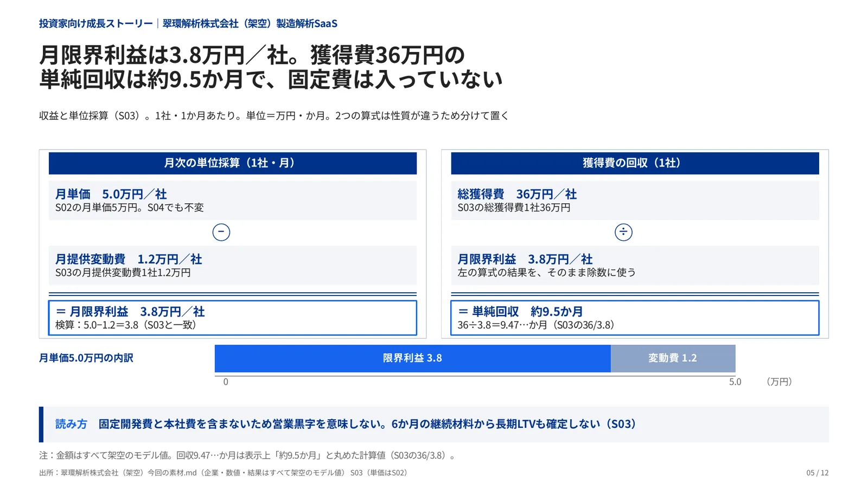Click the source line starting '出所：'
This screenshot has width=868, height=488.
click(x=224, y=473)
